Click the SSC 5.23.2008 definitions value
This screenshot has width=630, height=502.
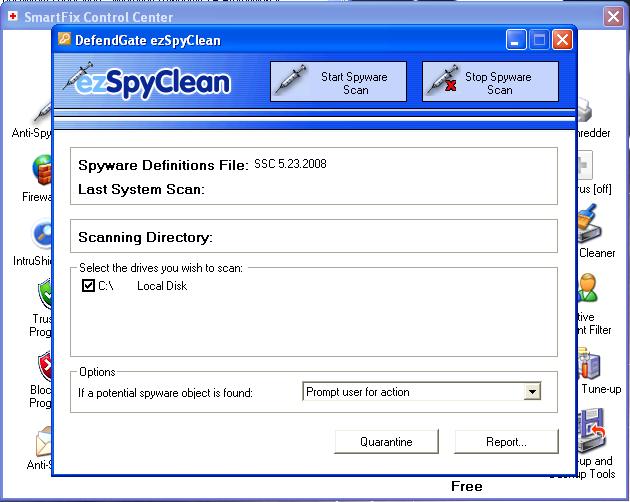290,164
